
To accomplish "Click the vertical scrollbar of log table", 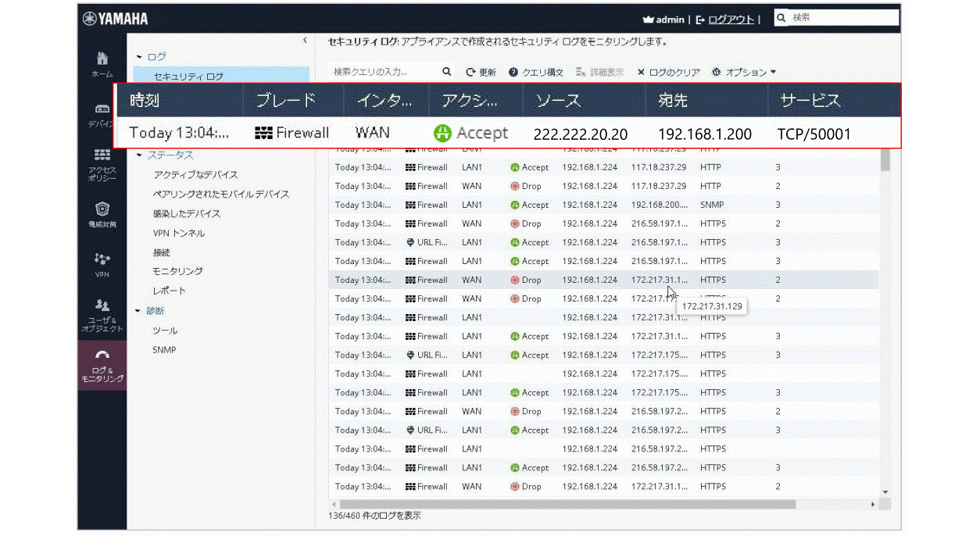I will pyautogui.click(x=885, y=159).
